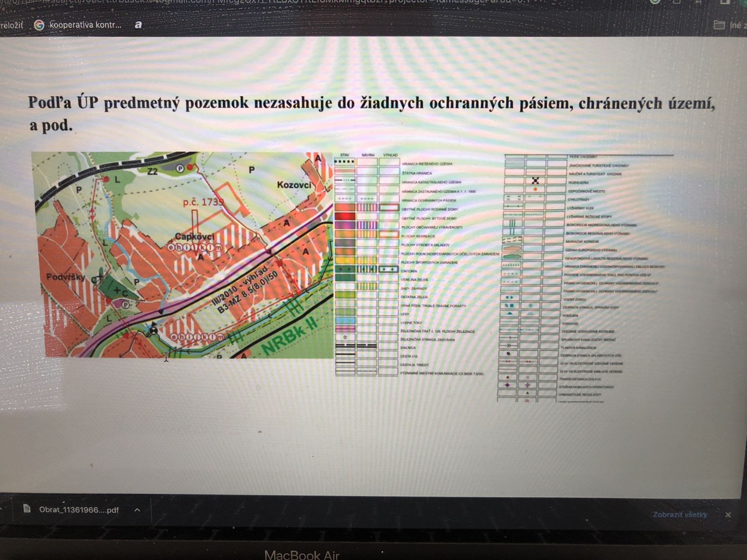The width and height of the screenshot is (747, 560).
Task: Click the 'ohijklm' circles under Čapkovci
Action: pos(195,247)
